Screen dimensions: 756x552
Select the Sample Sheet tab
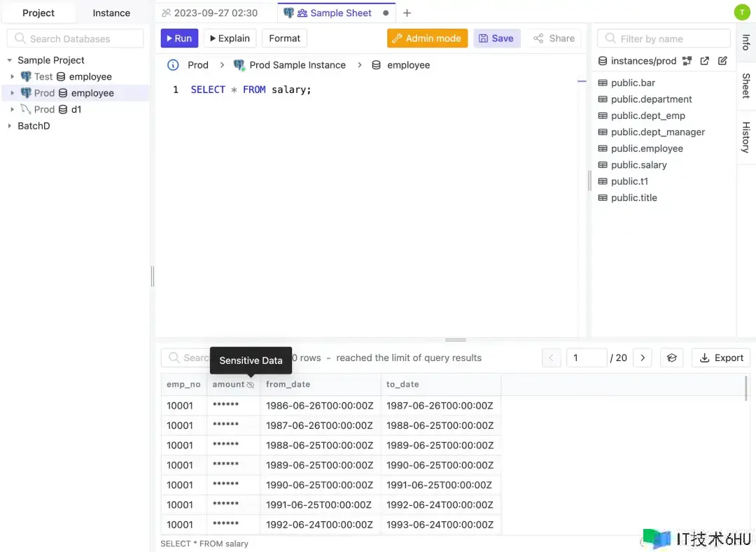(x=335, y=13)
